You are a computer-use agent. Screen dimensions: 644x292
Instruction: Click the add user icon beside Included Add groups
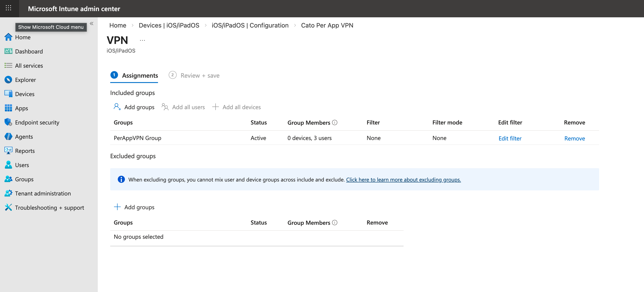point(117,107)
